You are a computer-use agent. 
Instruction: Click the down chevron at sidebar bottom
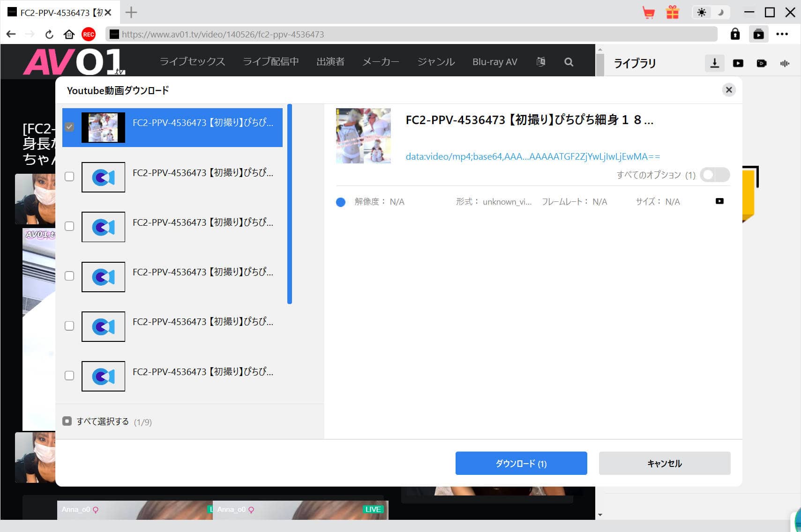(600, 514)
